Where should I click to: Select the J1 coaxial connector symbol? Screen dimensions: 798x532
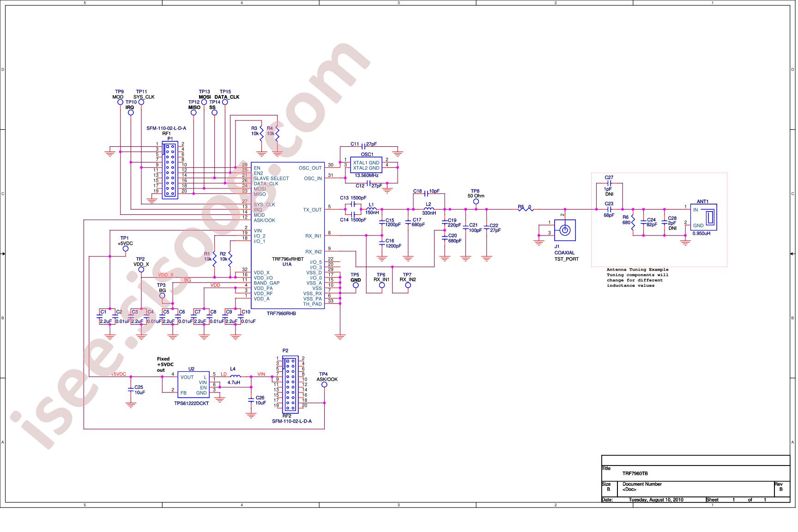point(564,230)
